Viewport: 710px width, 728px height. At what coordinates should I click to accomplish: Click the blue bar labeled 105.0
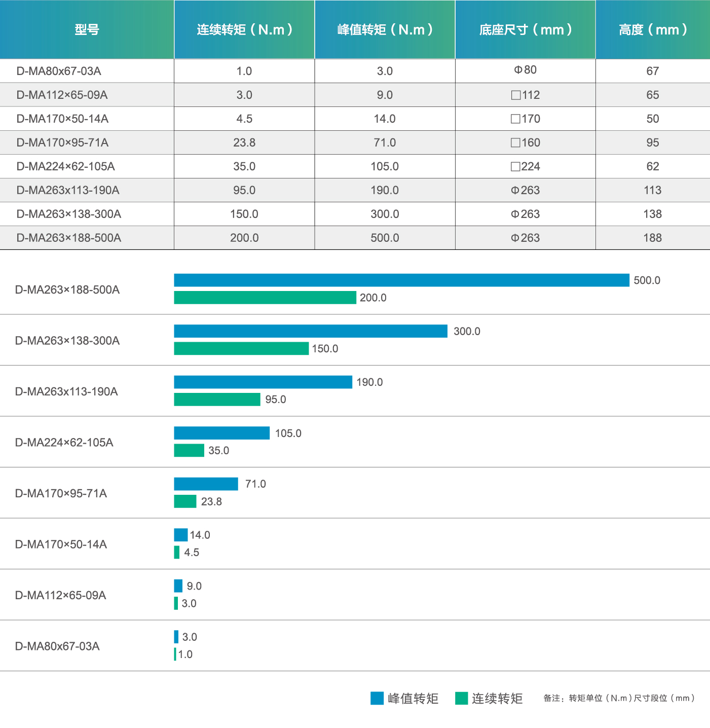point(221,433)
